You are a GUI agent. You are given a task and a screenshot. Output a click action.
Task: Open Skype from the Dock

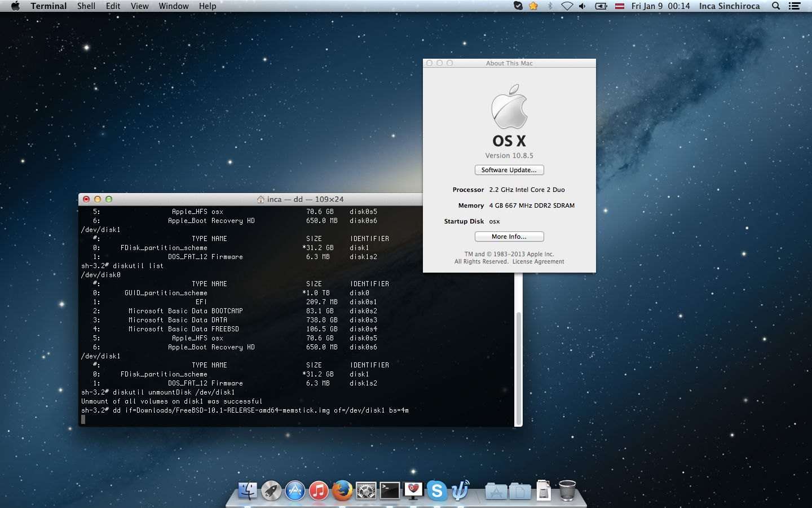437,491
